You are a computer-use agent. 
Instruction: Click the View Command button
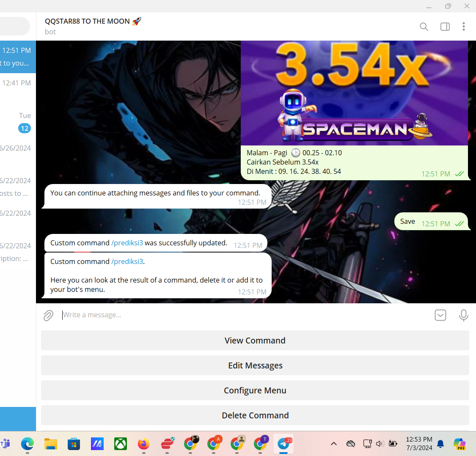coord(255,341)
